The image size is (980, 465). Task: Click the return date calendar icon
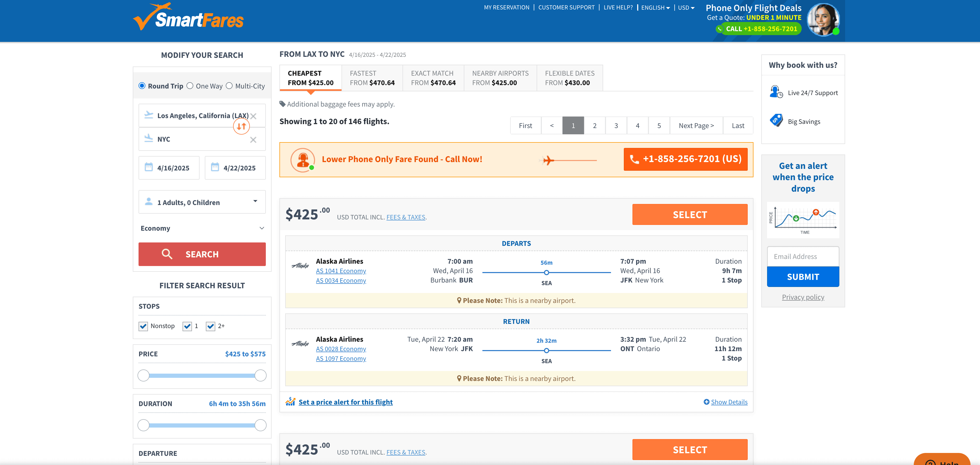click(x=215, y=167)
